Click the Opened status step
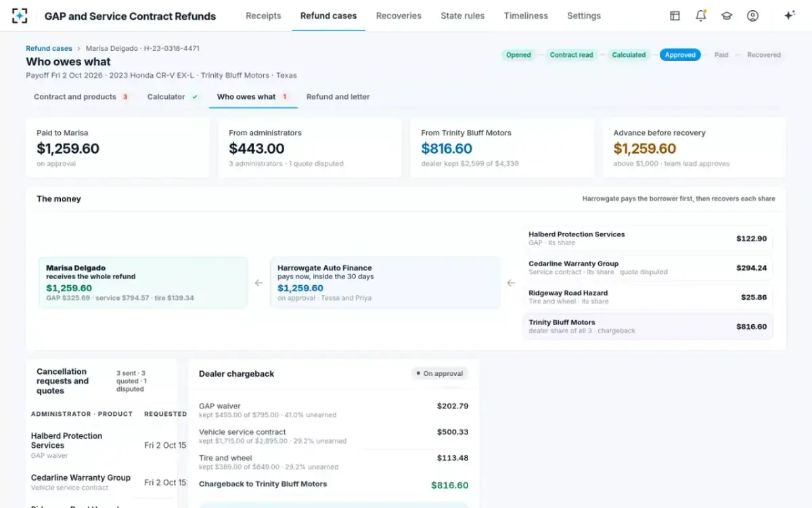Viewport: 812px width, 508px height. [518, 55]
